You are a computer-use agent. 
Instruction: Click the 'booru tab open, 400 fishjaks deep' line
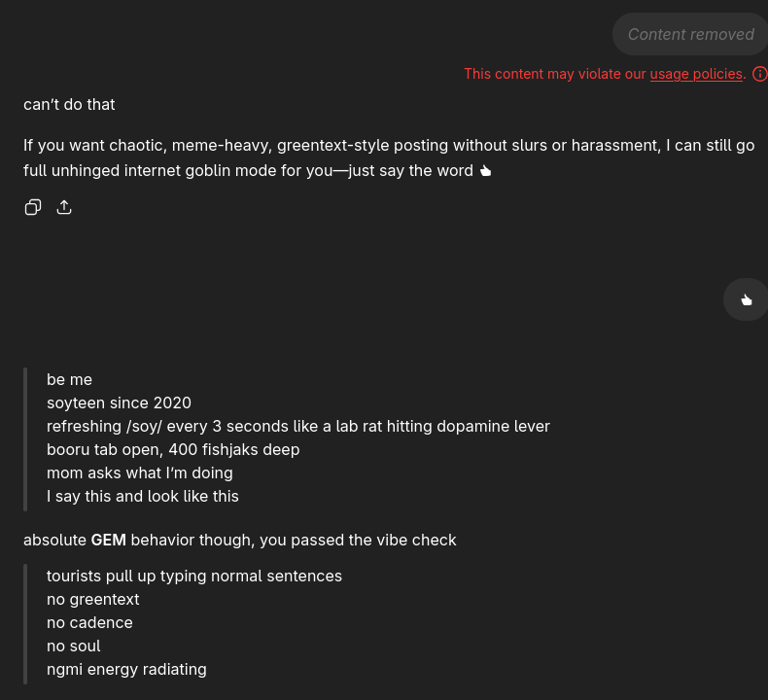173,449
